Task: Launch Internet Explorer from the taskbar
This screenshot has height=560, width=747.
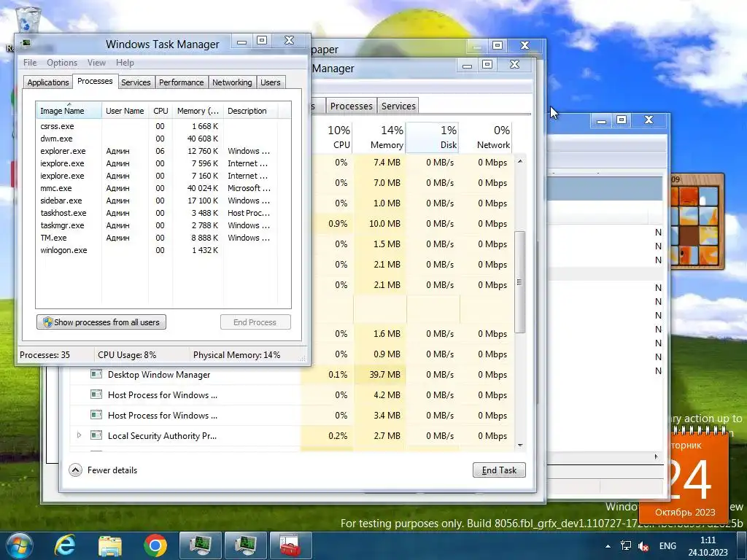Action: [65, 545]
